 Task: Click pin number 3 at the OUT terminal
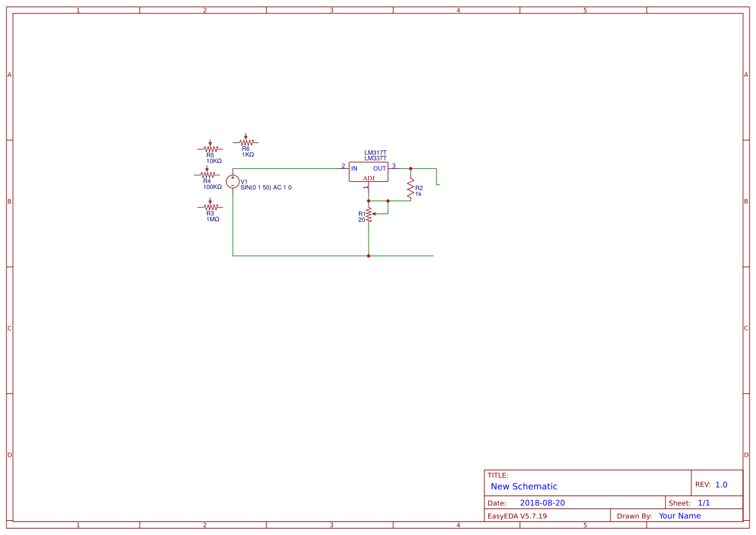[394, 166]
